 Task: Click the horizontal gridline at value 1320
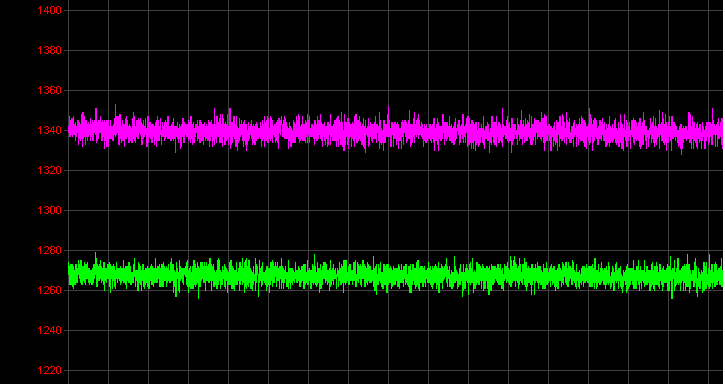396,171
